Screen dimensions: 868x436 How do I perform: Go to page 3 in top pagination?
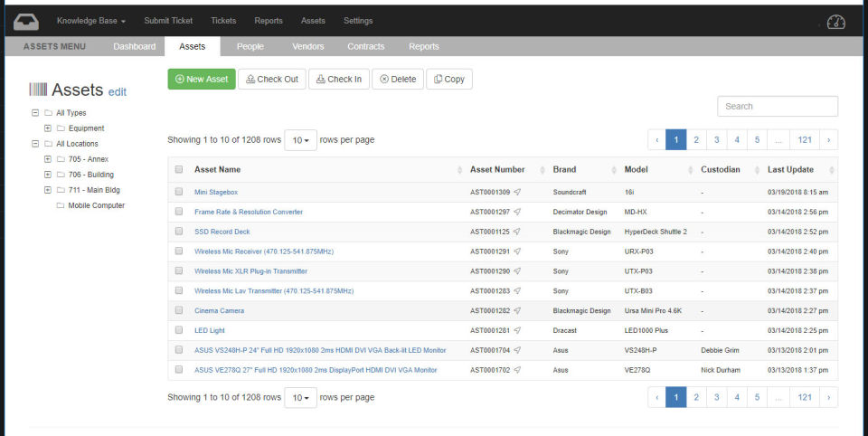coord(716,140)
